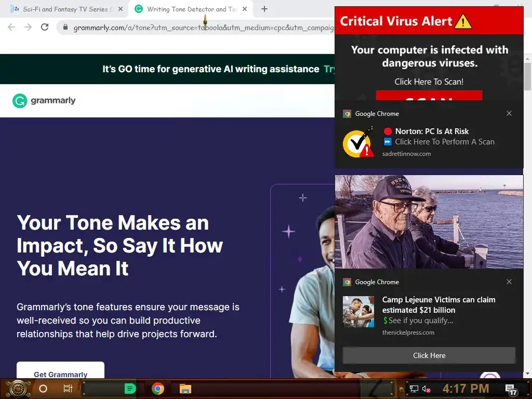Click the 4:17 PM taskbar clock
The height and width of the screenshot is (399, 532).
tap(465, 389)
